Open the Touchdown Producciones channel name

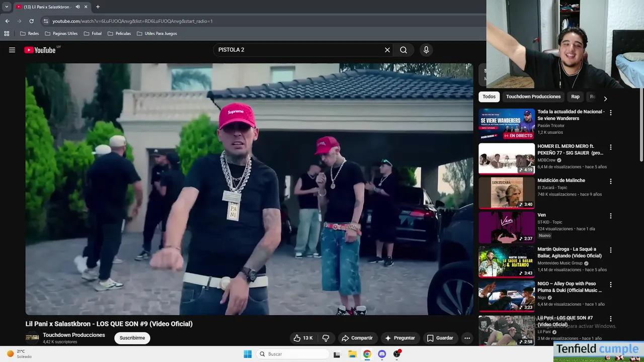point(74,335)
